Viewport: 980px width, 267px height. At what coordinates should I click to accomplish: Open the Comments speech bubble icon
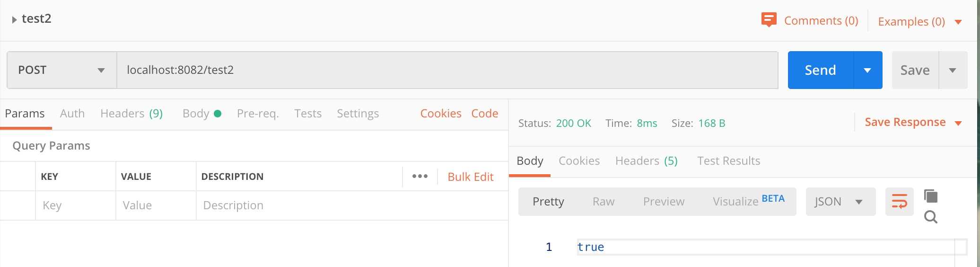769,20
